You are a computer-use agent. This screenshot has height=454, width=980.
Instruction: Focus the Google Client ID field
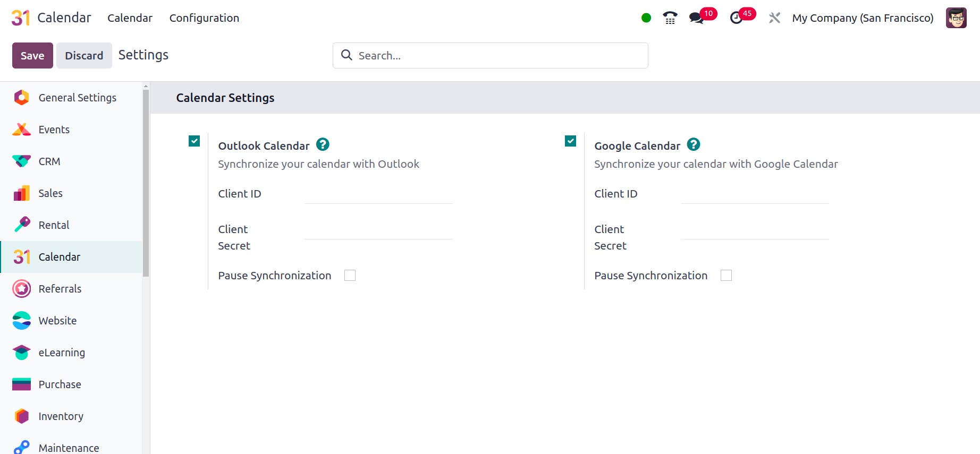coord(755,194)
